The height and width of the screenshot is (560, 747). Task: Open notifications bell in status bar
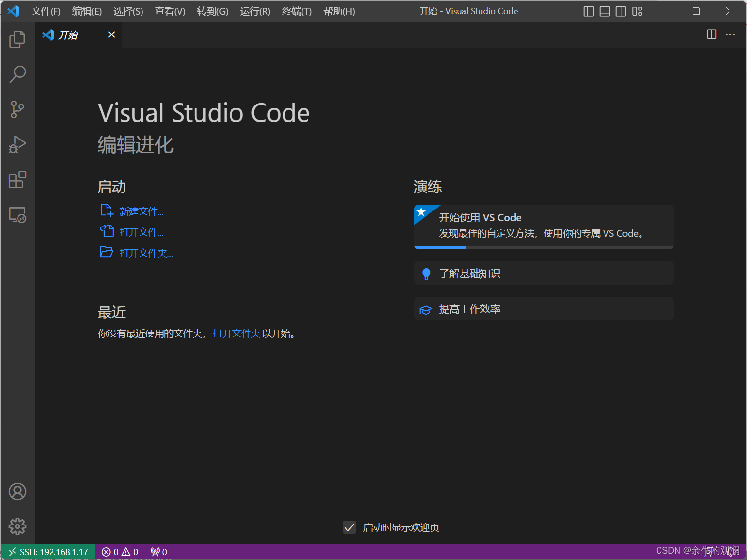pos(732,552)
